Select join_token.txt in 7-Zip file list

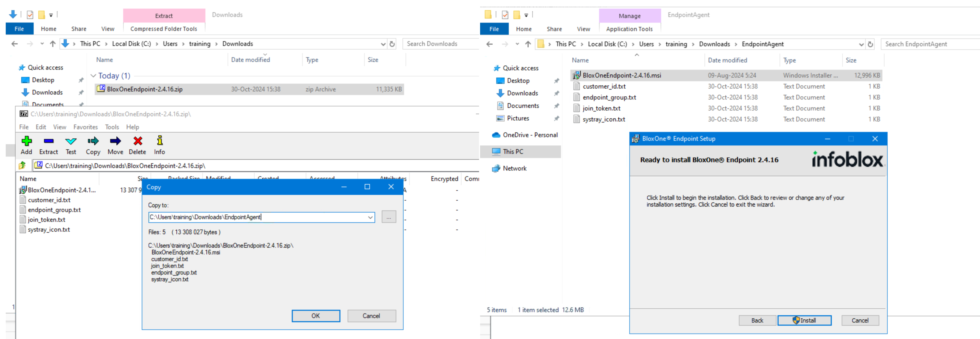pyautogui.click(x=46, y=220)
